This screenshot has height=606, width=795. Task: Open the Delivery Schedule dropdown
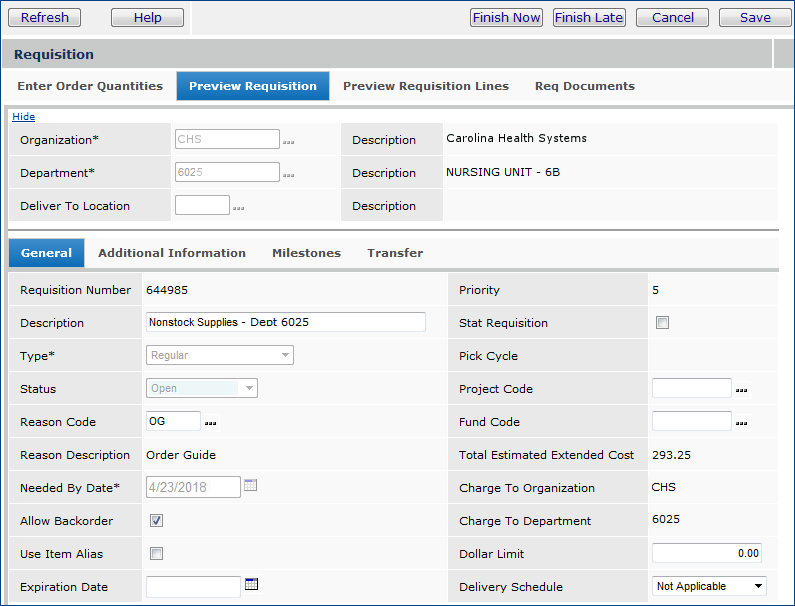(709, 586)
